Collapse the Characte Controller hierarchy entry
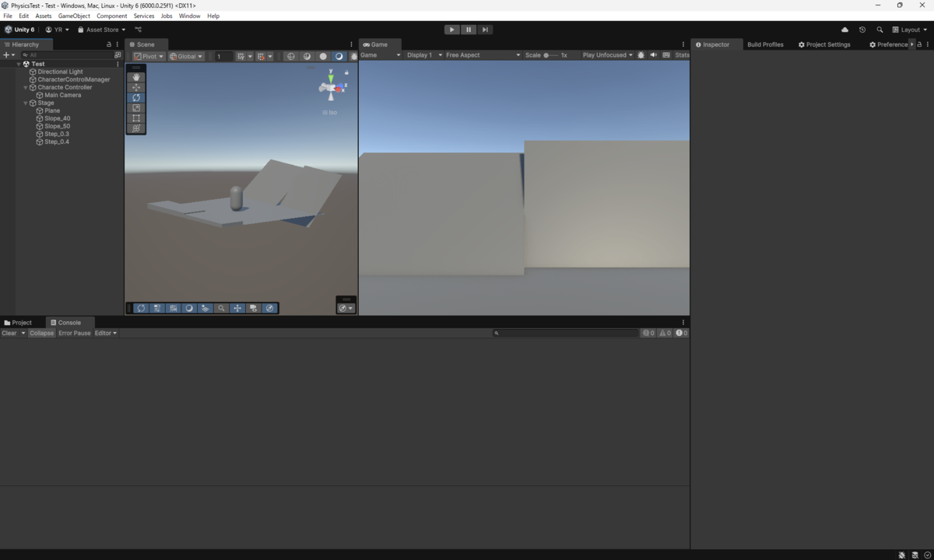This screenshot has width=934, height=560. [24, 87]
